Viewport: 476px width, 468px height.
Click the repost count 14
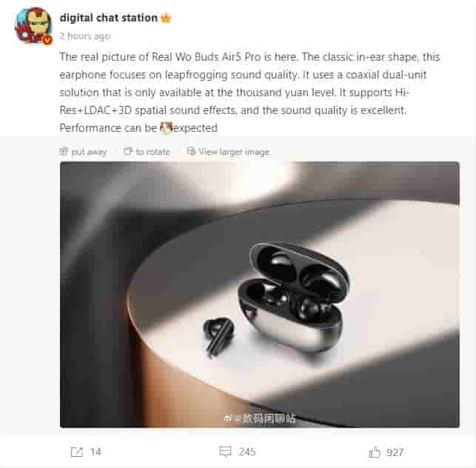(95, 452)
